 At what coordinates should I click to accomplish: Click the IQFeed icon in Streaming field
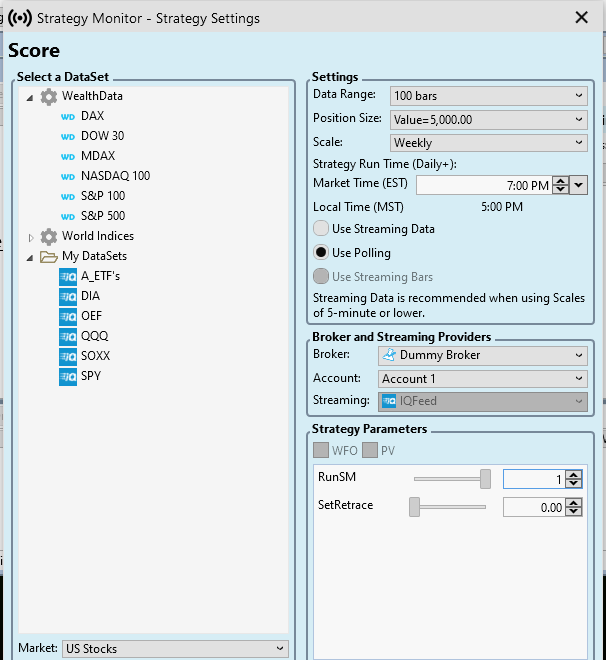point(389,401)
